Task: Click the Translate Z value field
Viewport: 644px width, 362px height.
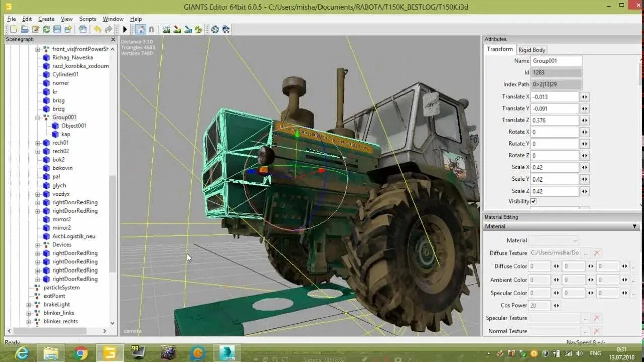Action: tap(554, 120)
